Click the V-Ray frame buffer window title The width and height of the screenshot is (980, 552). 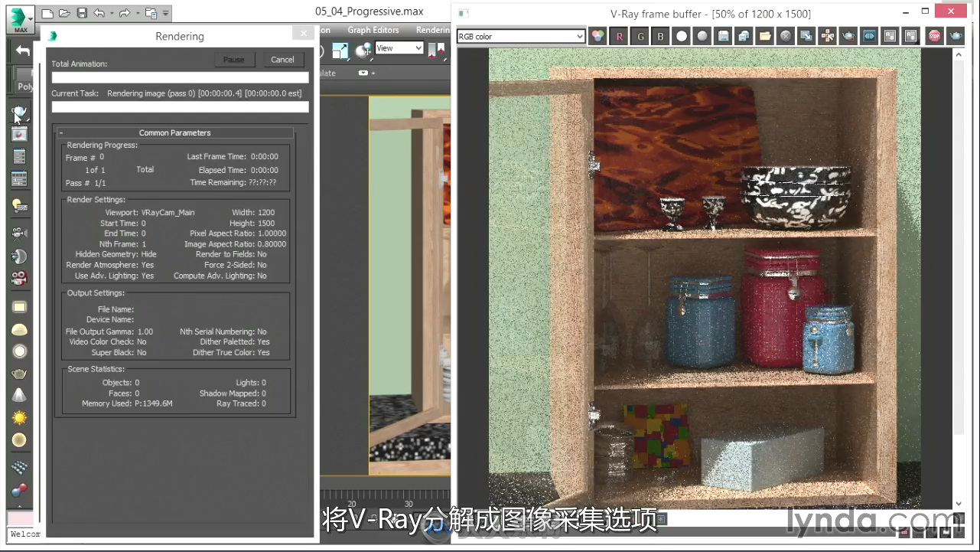coord(711,14)
